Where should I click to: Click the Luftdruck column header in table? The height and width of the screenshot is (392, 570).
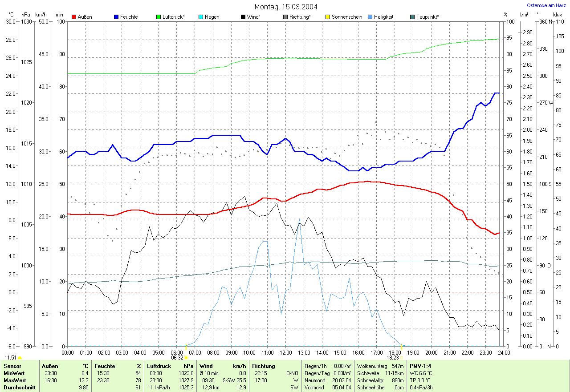(x=159, y=366)
